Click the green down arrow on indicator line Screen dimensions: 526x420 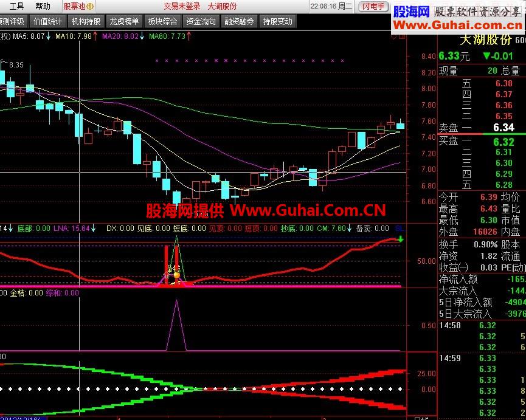401,239
